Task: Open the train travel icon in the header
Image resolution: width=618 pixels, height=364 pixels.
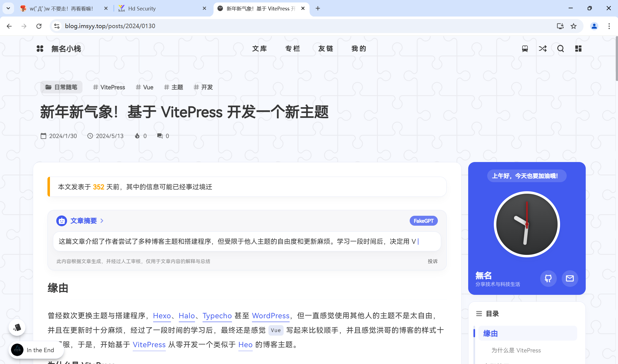Action: (525, 49)
